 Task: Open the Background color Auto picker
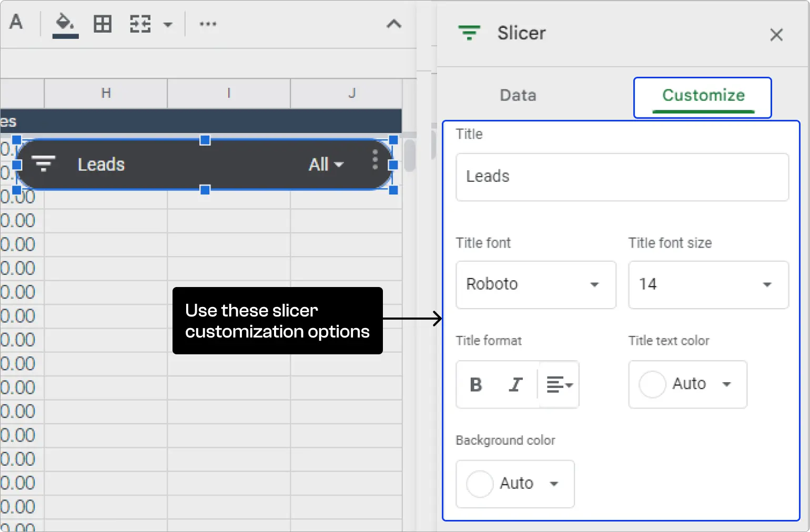coord(514,484)
